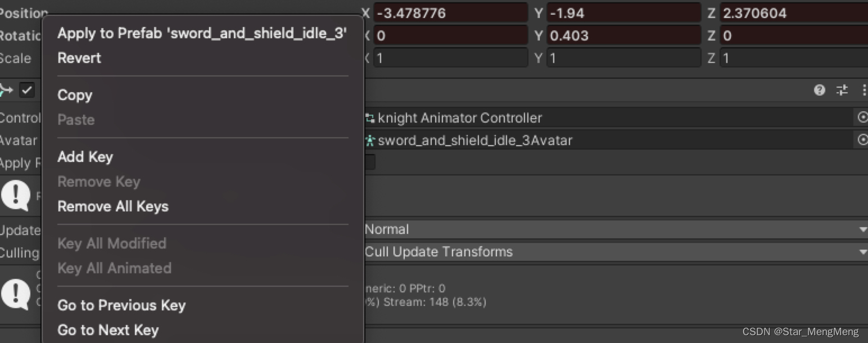Select Revert in the context menu
The height and width of the screenshot is (343, 868).
79,58
